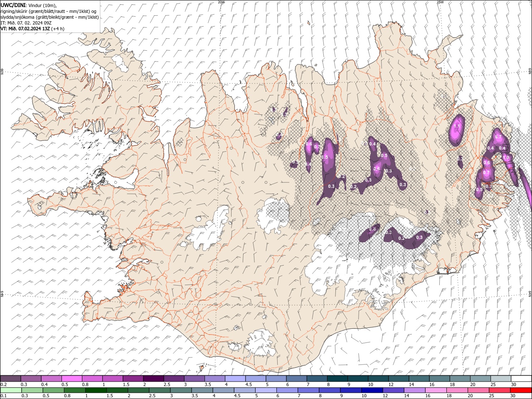Image resolution: width=532 pixels, height=399 pixels.
Task: Pick the pale mint green 0.1 swatch
Action: [x=11, y=390]
